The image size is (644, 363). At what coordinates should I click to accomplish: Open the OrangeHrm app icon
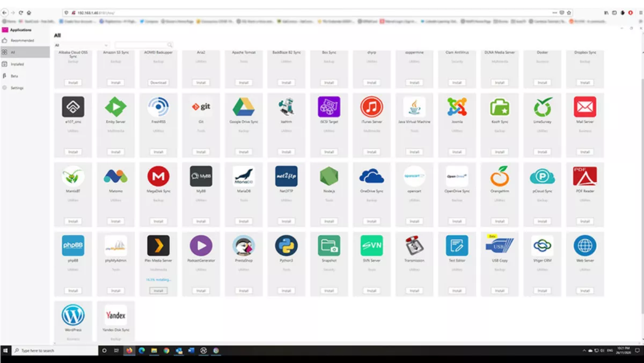pyautogui.click(x=500, y=176)
